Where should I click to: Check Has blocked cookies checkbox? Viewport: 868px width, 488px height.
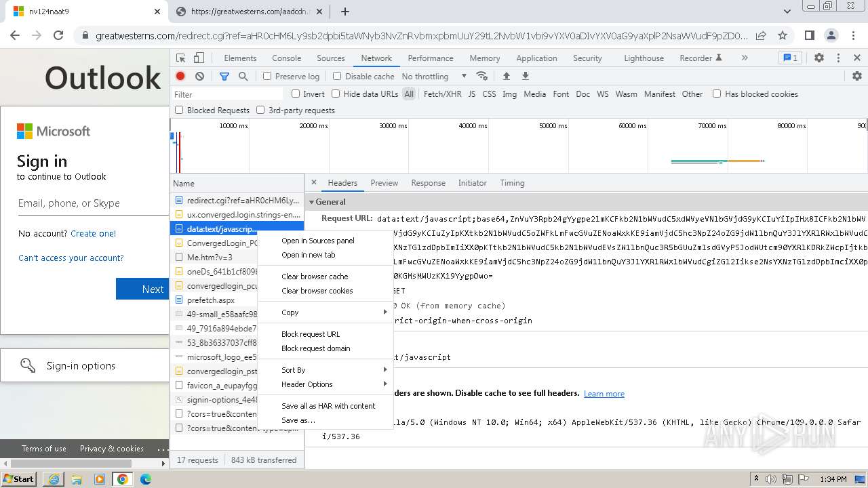pos(717,94)
